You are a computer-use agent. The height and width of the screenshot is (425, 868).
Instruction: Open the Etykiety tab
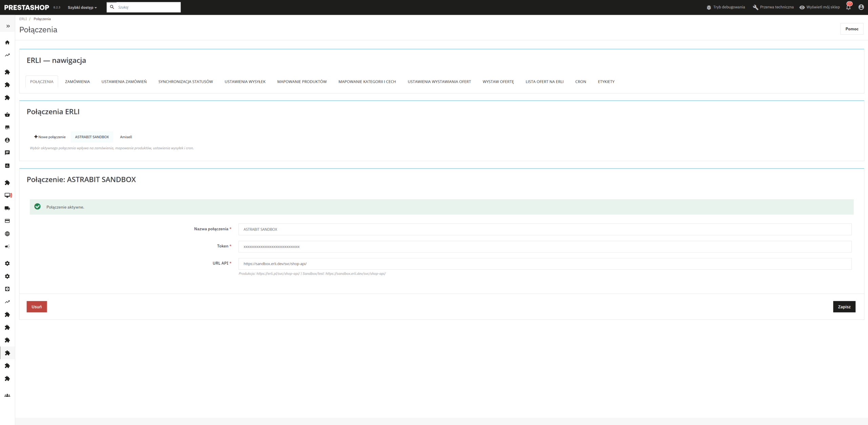pos(606,81)
